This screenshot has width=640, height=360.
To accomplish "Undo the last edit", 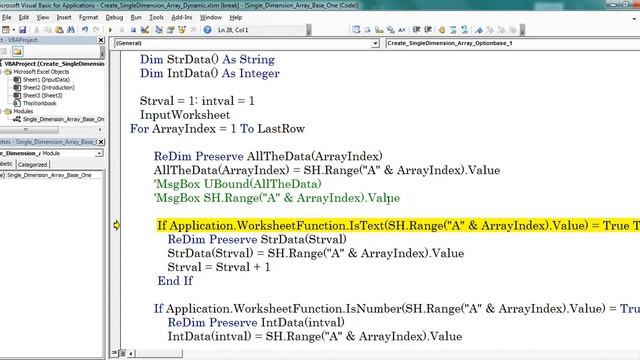I will [x=85, y=30].
